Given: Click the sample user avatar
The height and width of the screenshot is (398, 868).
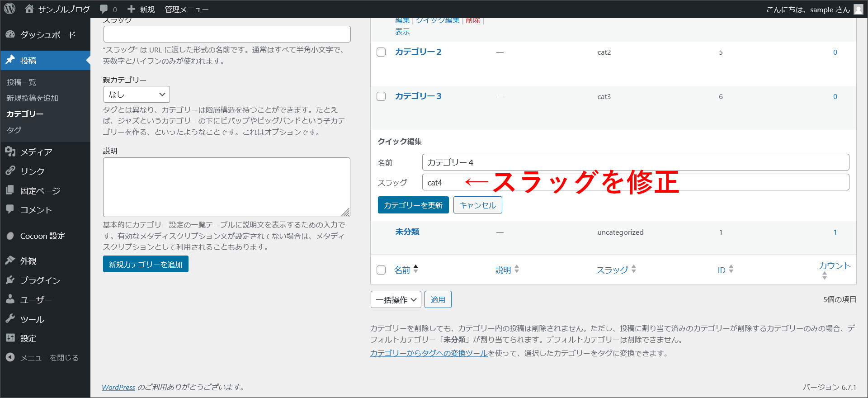Looking at the screenshot, I should [x=859, y=9].
